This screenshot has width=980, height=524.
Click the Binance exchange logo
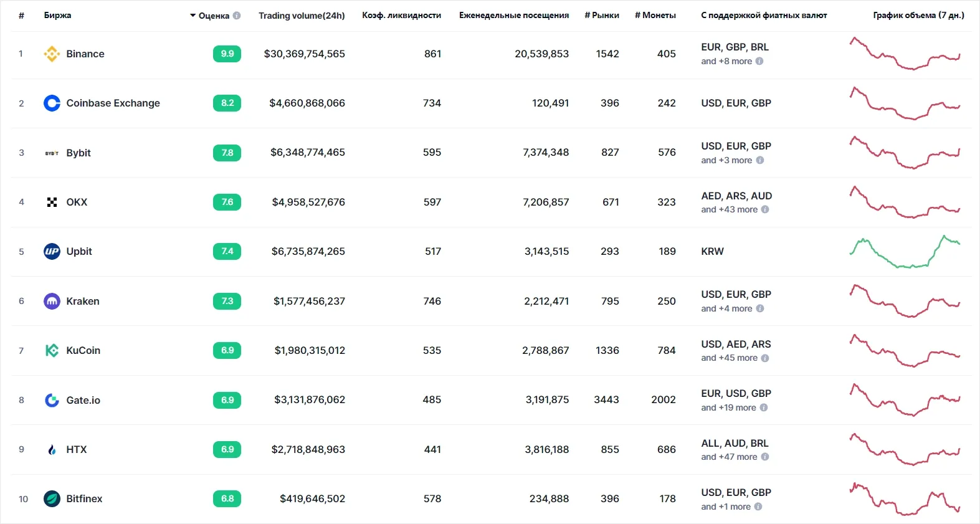click(52, 54)
